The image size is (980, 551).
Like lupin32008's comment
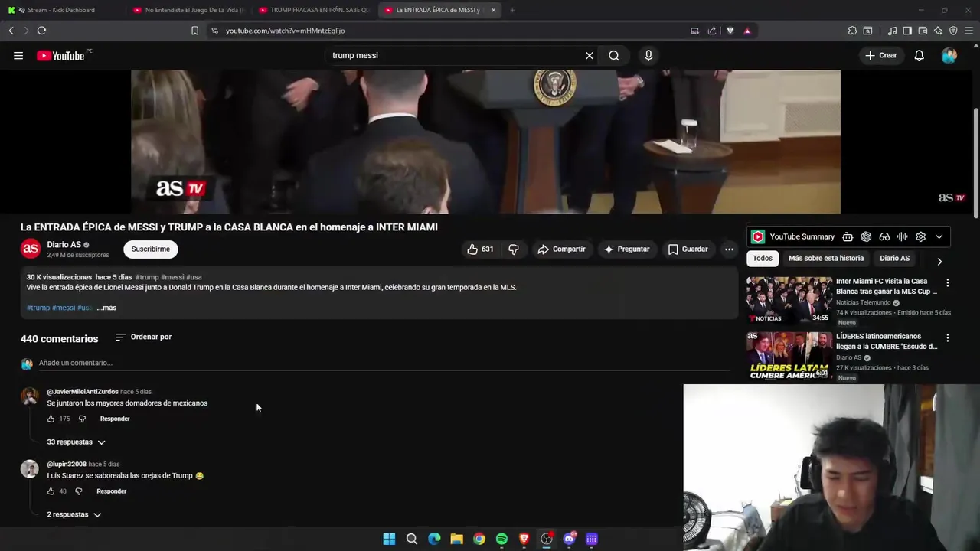[x=51, y=491]
